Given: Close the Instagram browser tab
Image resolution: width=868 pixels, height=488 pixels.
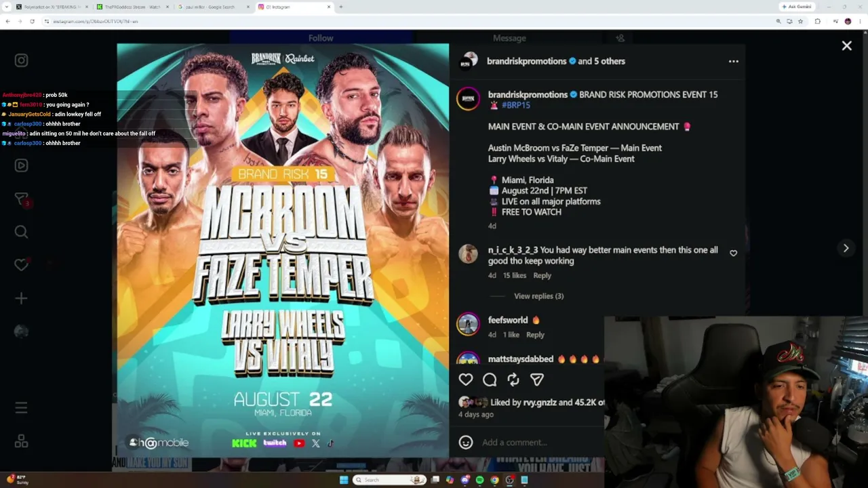Looking at the screenshot, I should coord(329,7).
